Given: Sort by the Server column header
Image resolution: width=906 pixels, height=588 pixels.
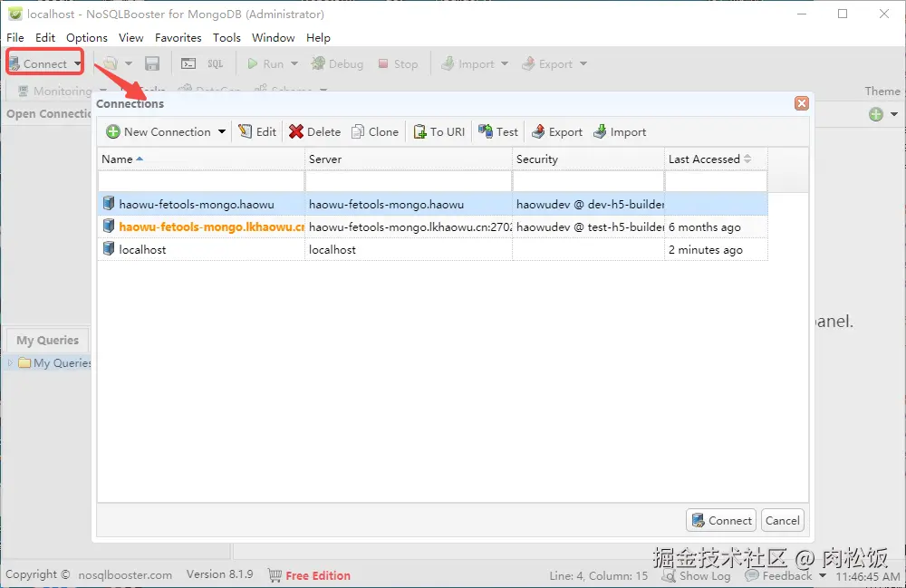Looking at the screenshot, I should point(408,159).
